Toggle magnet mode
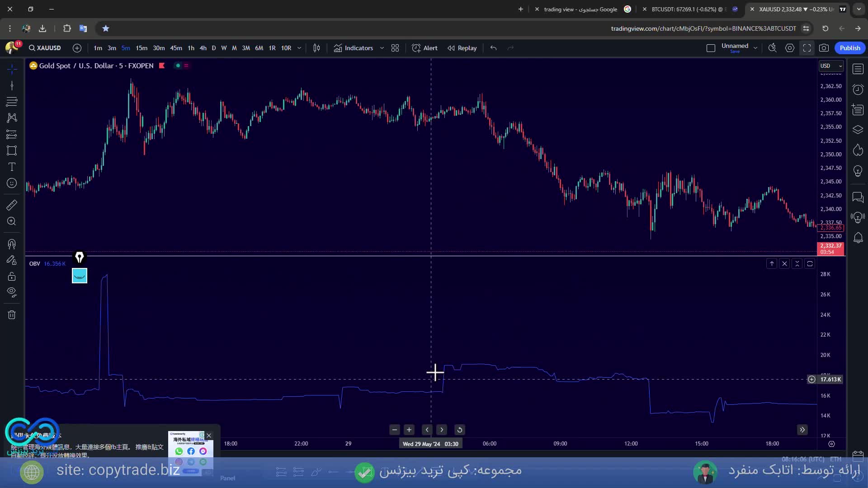This screenshot has height=488, width=868. click(x=12, y=244)
